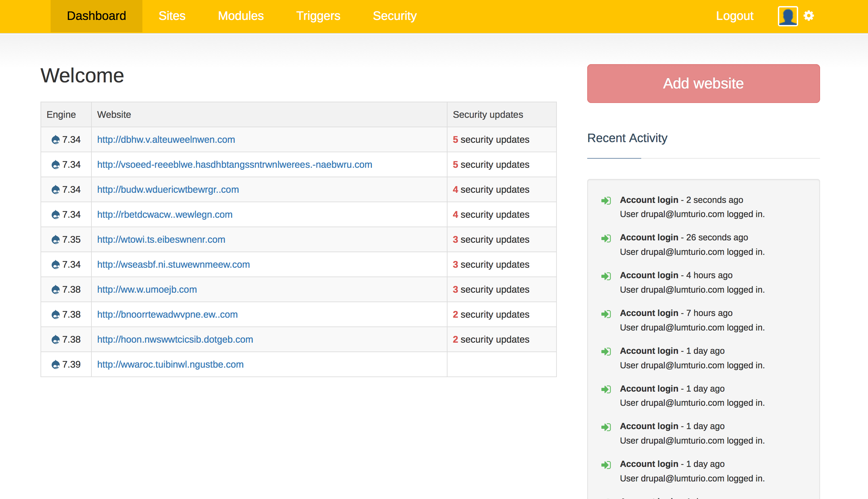This screenshot has height=499, width=868.
Task: Click the Drupal icon next to version 7.35
Action: coord(56,240)
